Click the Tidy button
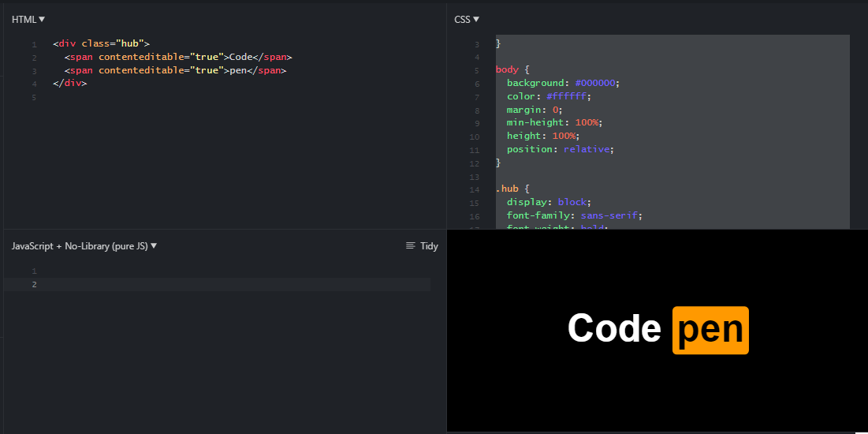This screenshot has height=434, width=868. coord(422,245)
